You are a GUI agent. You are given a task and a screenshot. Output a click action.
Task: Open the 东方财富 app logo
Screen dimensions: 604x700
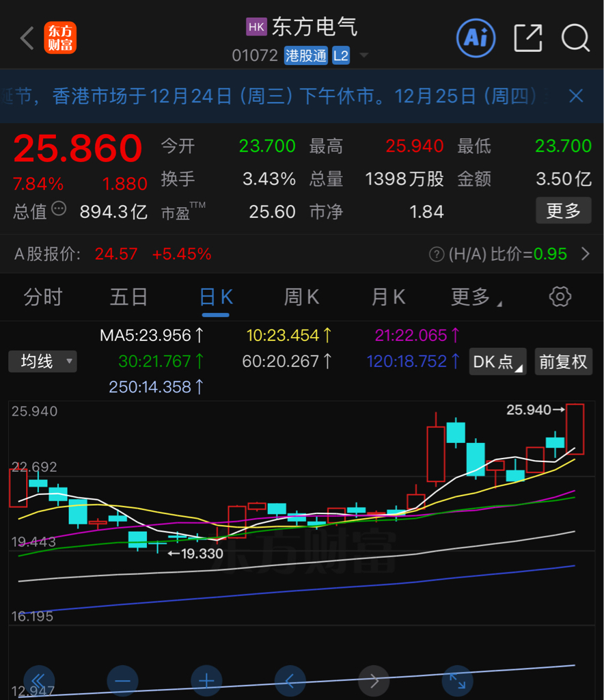pos(60,38)
